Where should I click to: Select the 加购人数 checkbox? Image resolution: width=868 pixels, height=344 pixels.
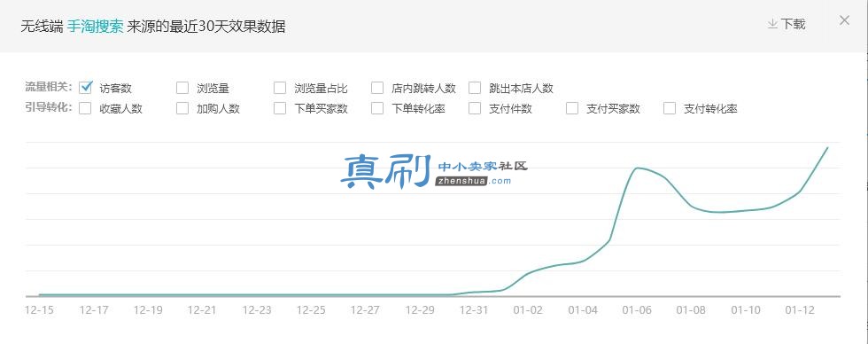pyautogui.click(x=182, y=108)
